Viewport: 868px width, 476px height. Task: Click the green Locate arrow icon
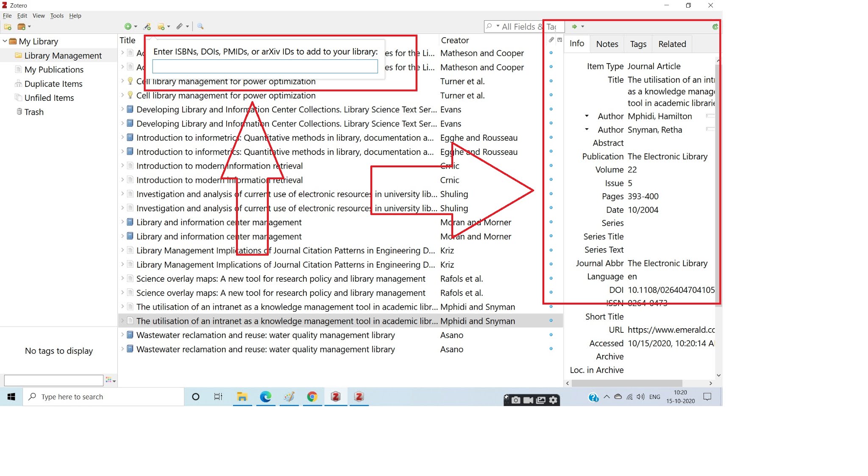574,27
